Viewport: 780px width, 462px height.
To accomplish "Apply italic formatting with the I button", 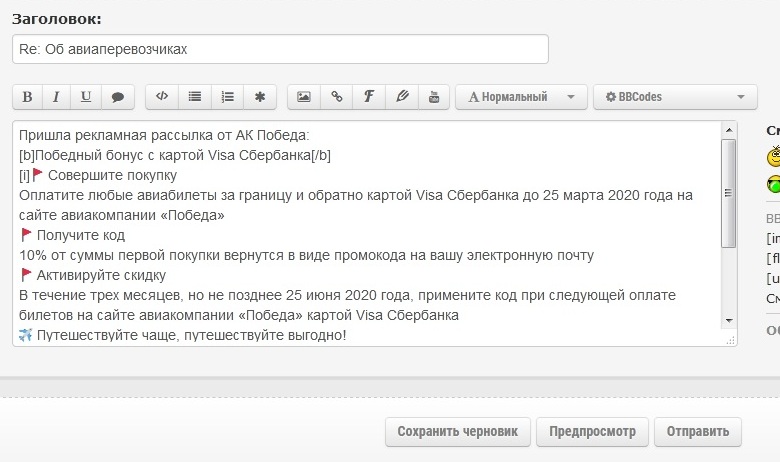I will click(x=56, y=97).
